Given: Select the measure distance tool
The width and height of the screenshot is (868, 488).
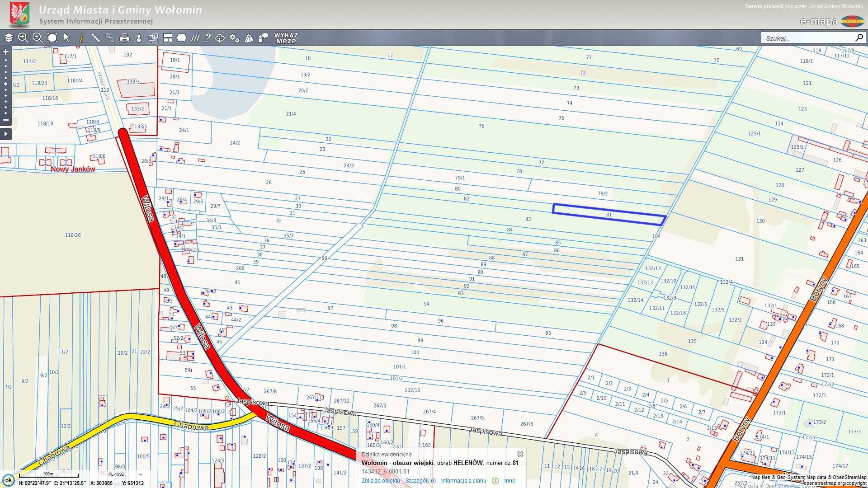Looking at the screenshot, I should [95, 38].
